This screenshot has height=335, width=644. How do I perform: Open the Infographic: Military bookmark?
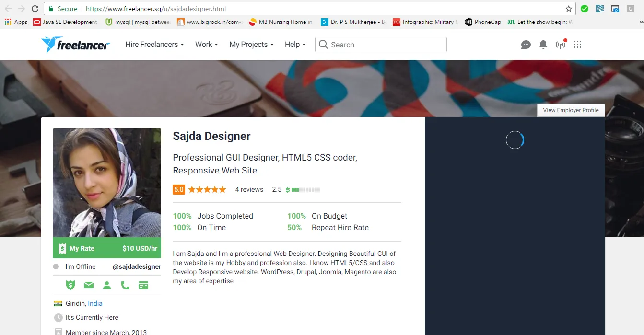click(x=425, y=22)
